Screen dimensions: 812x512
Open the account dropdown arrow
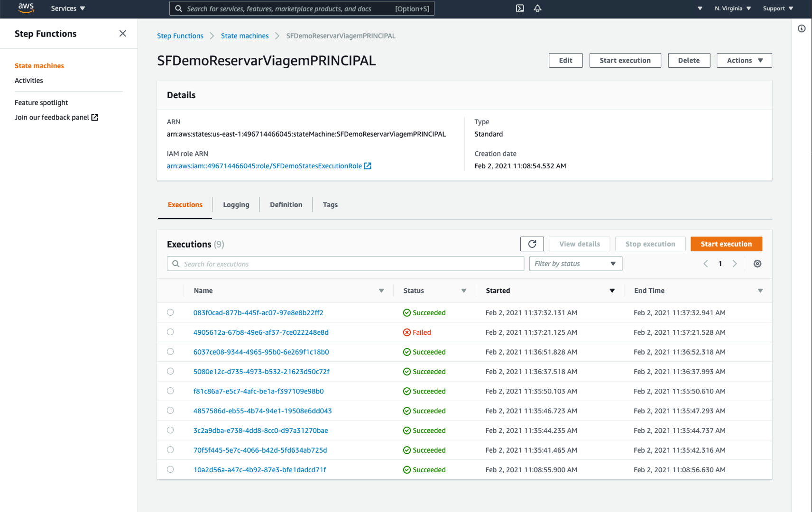point(700,9)
